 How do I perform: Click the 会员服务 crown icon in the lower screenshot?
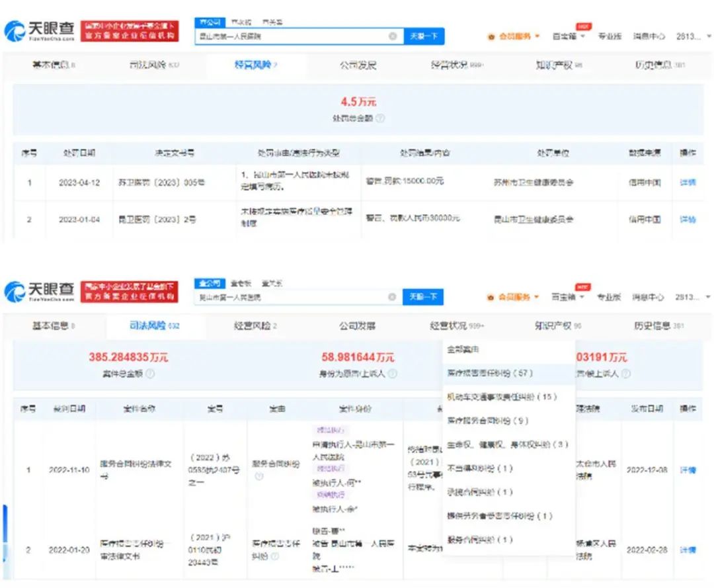pos(491,298)
